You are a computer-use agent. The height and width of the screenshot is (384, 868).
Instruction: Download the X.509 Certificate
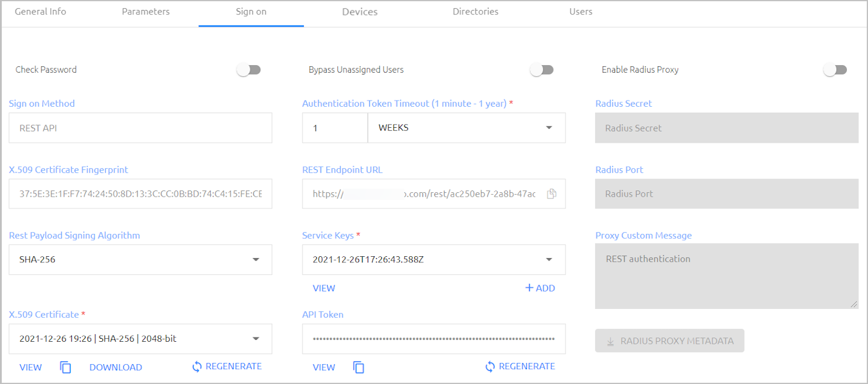[x=116, y=367]
